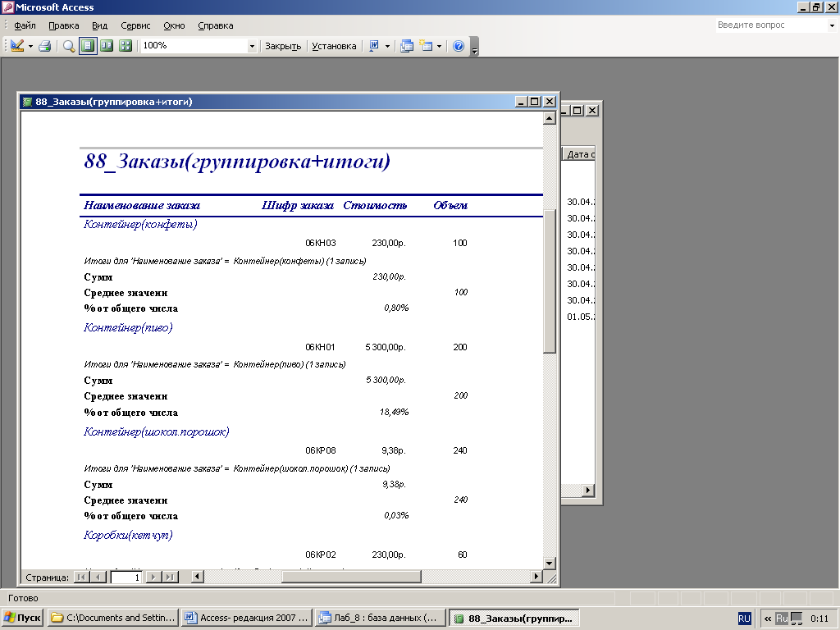Expand the Office Links dropdown arrow
The image size is (840, 630).
(x=387, y=46)
